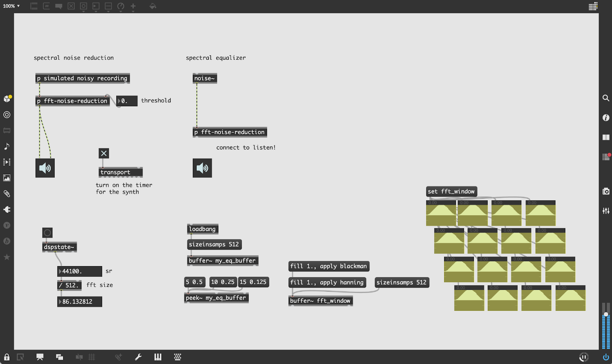Open the images browser in left sidebar

pos(7,178)
